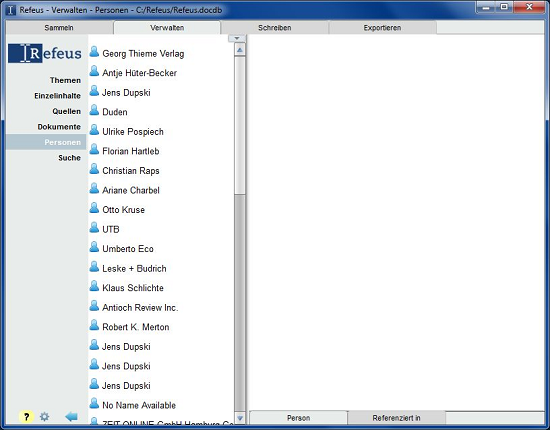
Task: Click person icon beside Georg Thieme Verlag
Action: pos(94,52)
